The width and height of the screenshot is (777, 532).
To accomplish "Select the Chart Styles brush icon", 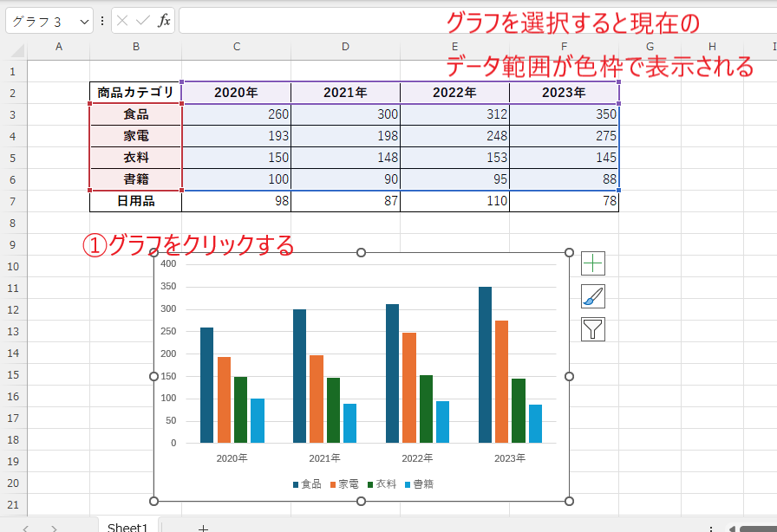I will click(593, 295).
